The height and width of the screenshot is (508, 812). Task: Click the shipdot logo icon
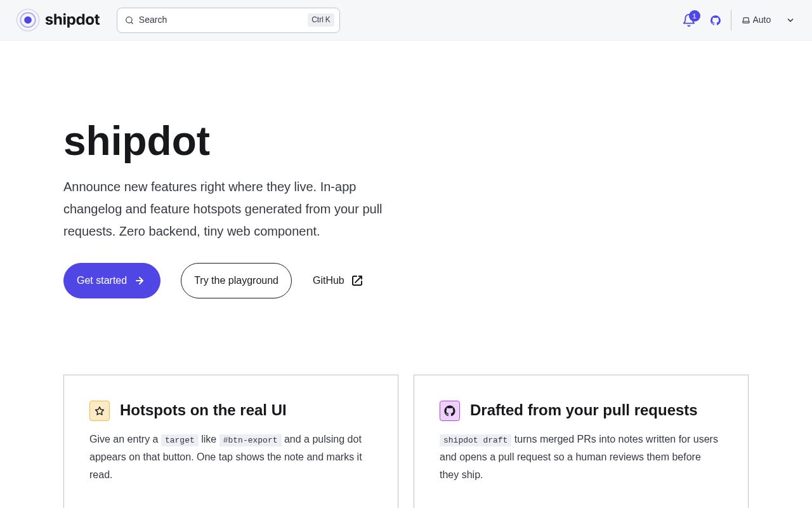point(28,20)
